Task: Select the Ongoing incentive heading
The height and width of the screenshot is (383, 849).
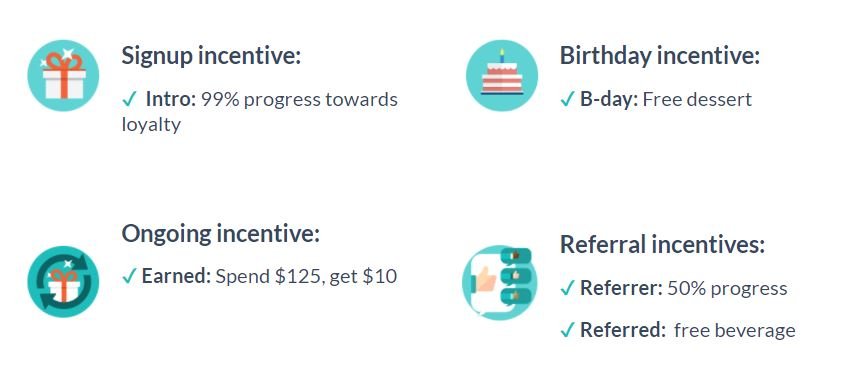Action: coord(221,234)
